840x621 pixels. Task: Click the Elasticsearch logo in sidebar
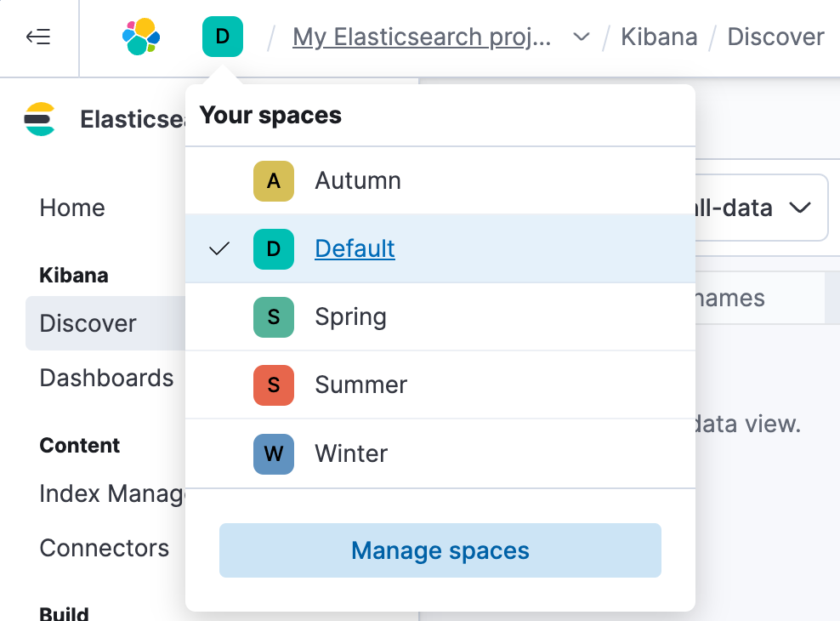pos(40,119)
